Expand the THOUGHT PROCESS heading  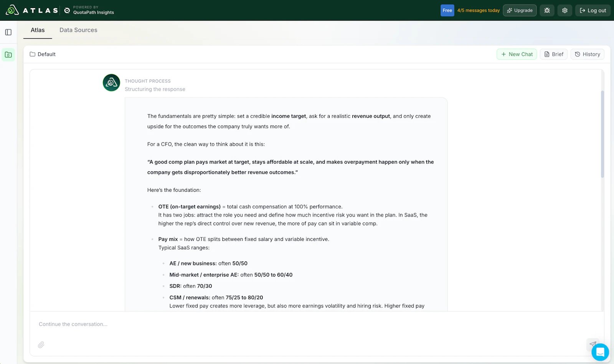pos(147,81)
